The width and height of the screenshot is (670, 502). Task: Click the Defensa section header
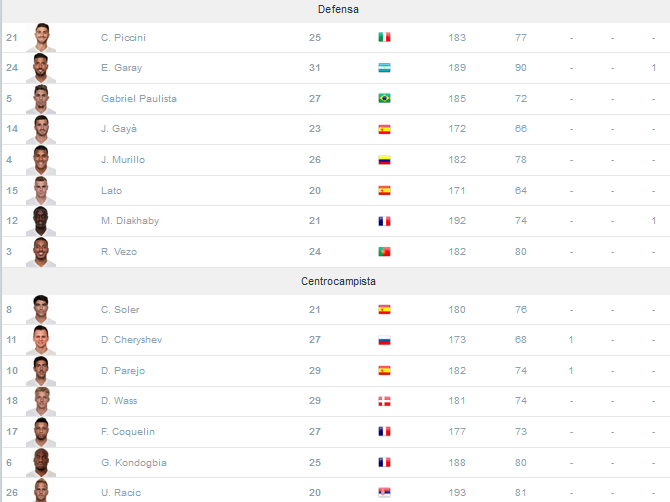click(338, 9)
